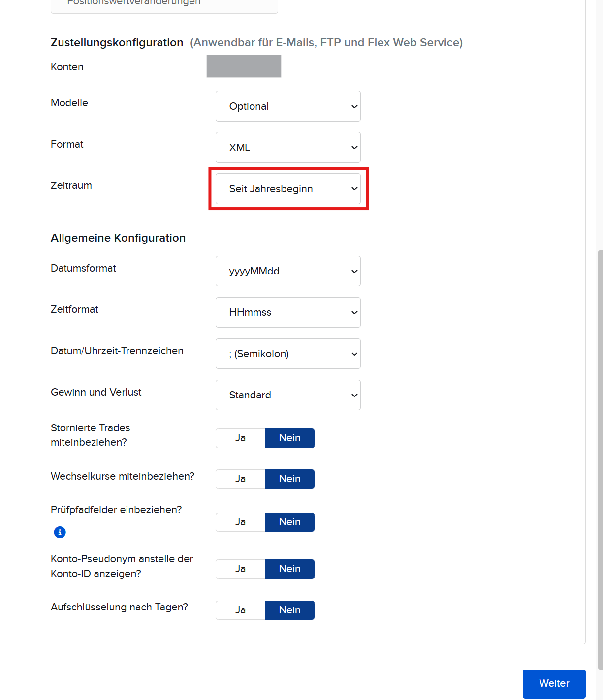The height and width of the screenshot is (700, 603).
Task: Select Nein for Aufschlüsselung nach Tagen
Action: pos(289,610)
